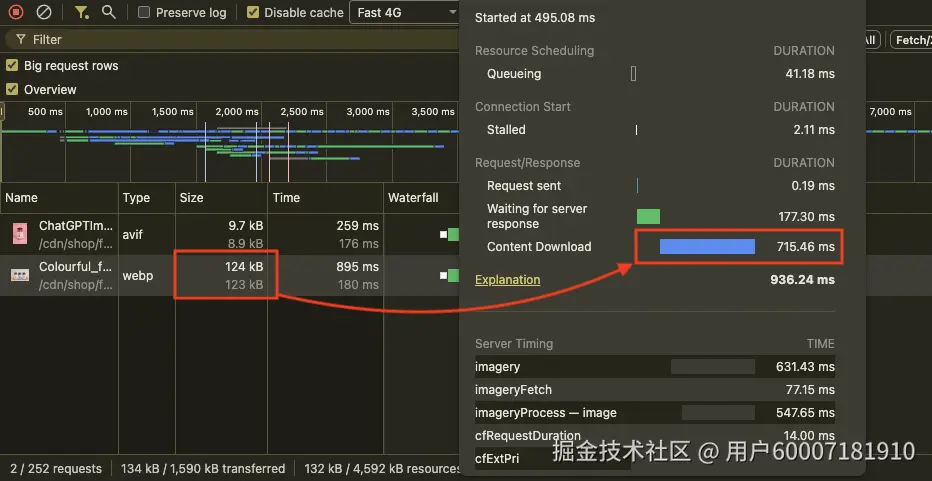Screen dimensions: 932x481
Task: Click the 124 kB size cell
Action: click(x=244, y=267)
